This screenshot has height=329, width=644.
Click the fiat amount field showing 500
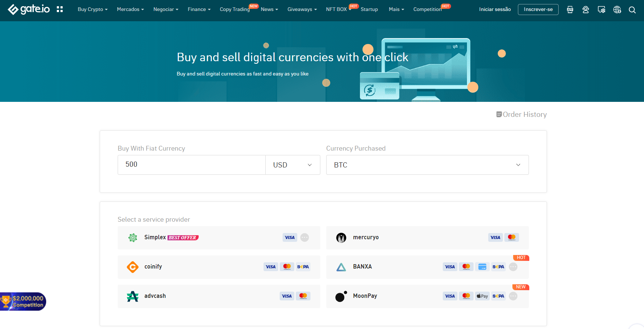191,165
